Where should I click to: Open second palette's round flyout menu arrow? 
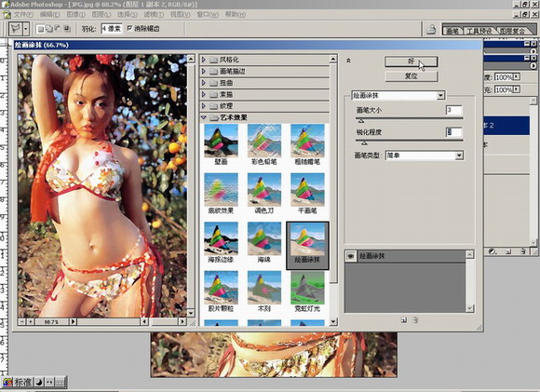pos(533,65)
